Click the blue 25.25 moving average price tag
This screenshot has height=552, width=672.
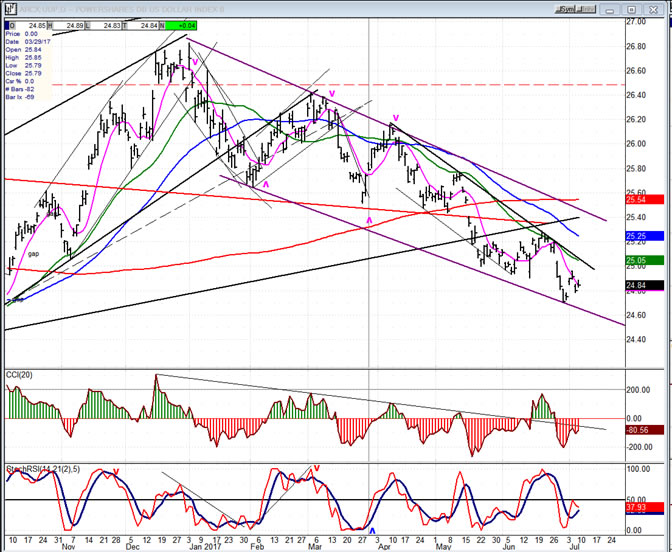click(645, 236)
